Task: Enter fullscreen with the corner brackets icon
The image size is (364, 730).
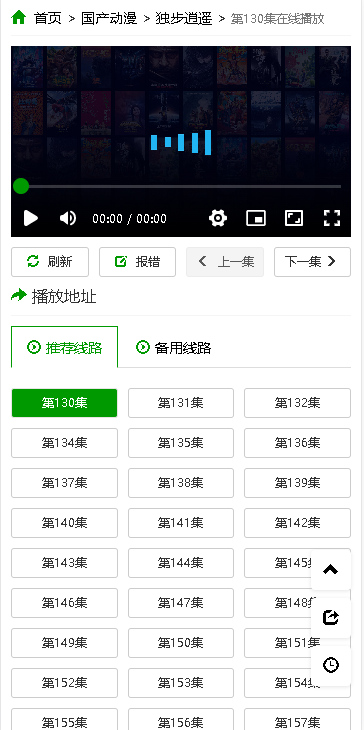Action: pyautogui.click(x=332, y=217)
